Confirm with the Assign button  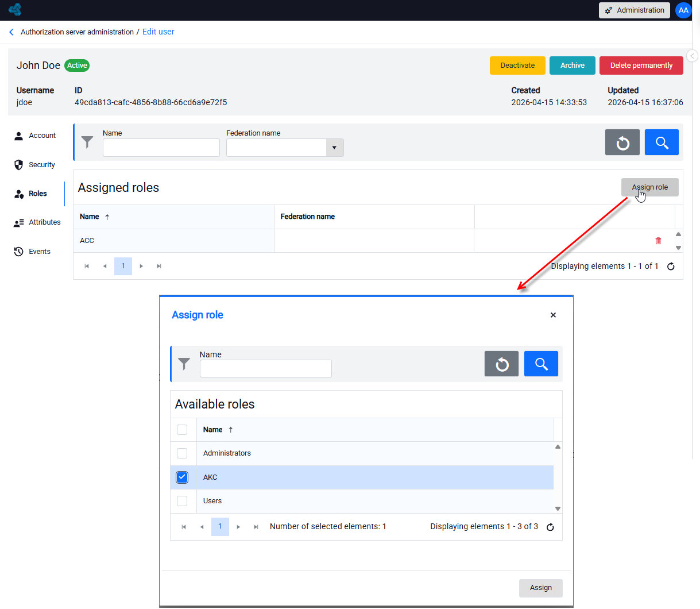pyautogui.click(x=541, y=588)
